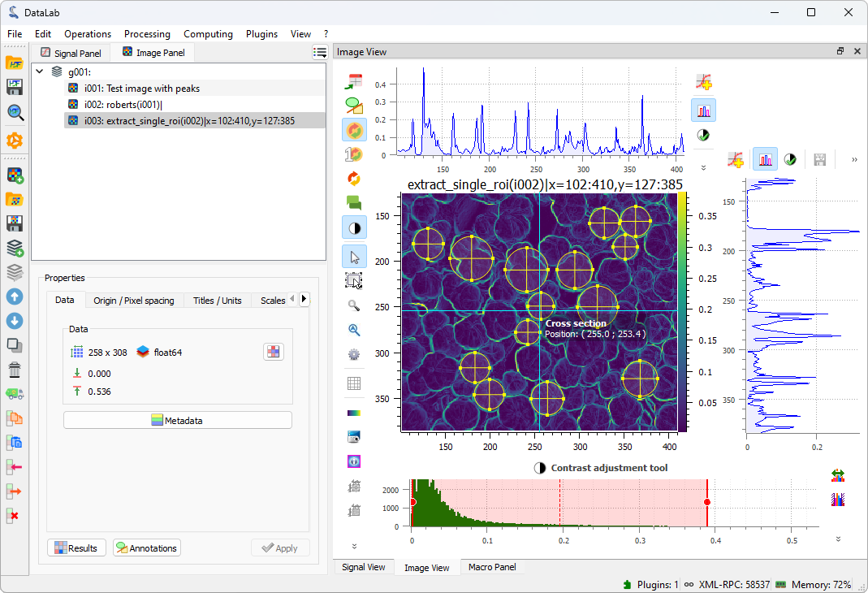Open Origin / Pixel spacing properties tab

[x=134, y=300]
